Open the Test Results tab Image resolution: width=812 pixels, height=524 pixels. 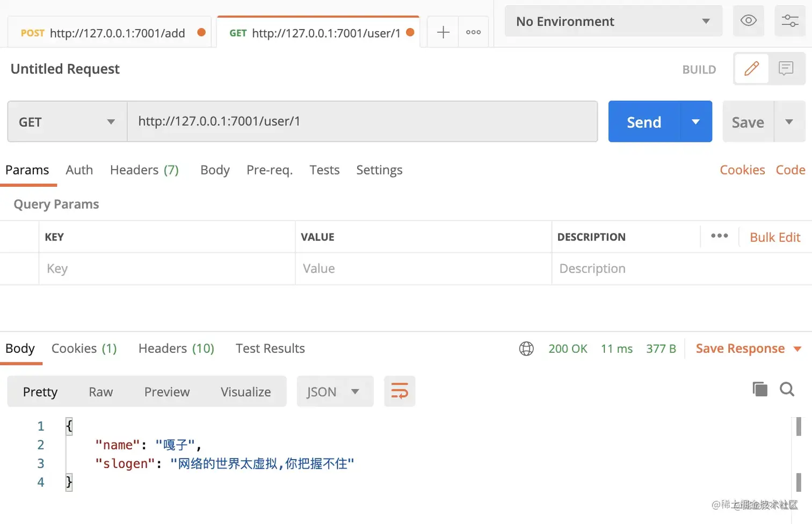click(270, 348)
